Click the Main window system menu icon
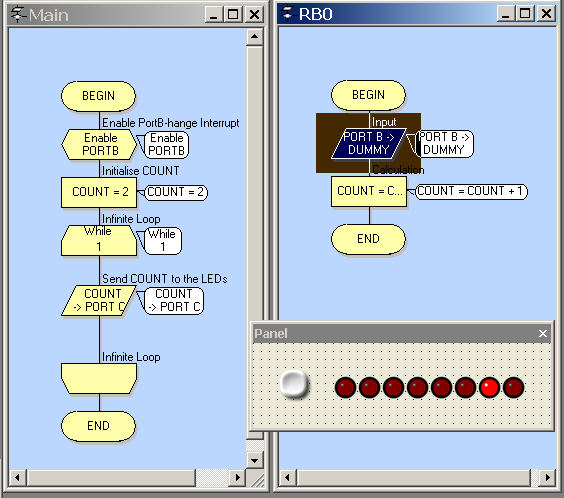 [18, 15]
